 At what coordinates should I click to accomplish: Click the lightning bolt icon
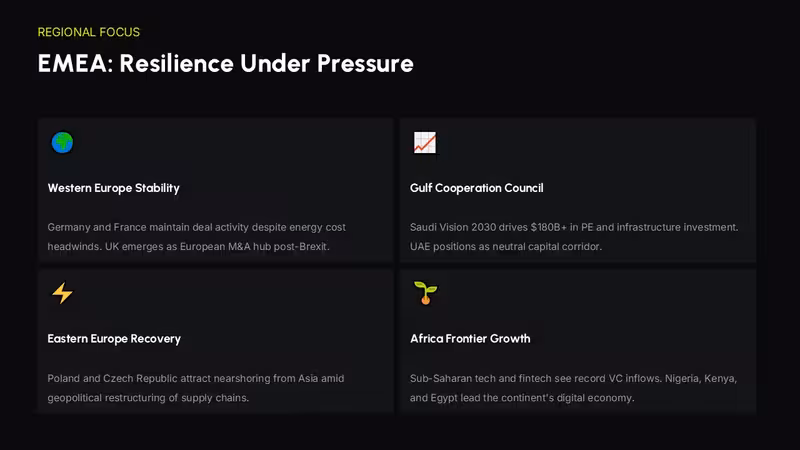coord(62,293)
